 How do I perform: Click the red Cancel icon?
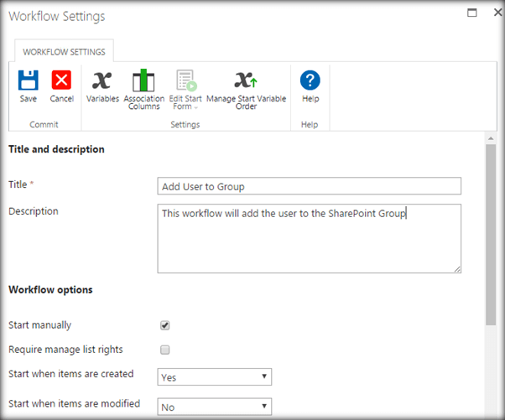tap(61, 80)
